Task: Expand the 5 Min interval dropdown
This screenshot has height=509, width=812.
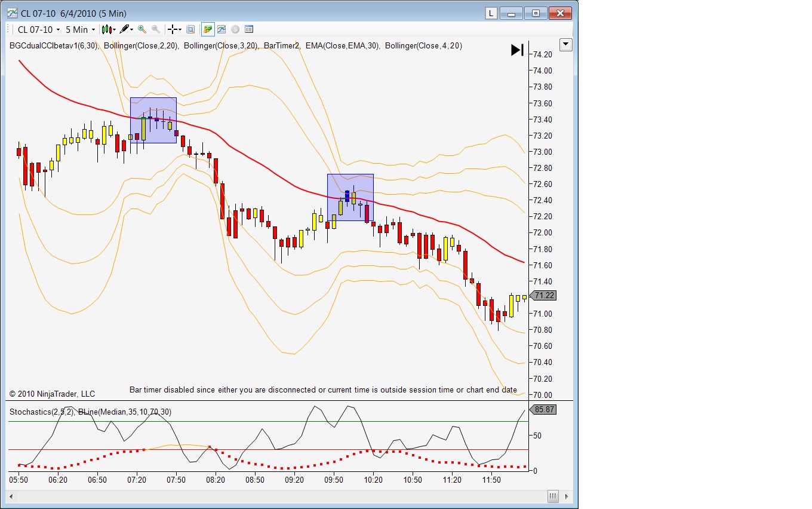Action: 80,29
